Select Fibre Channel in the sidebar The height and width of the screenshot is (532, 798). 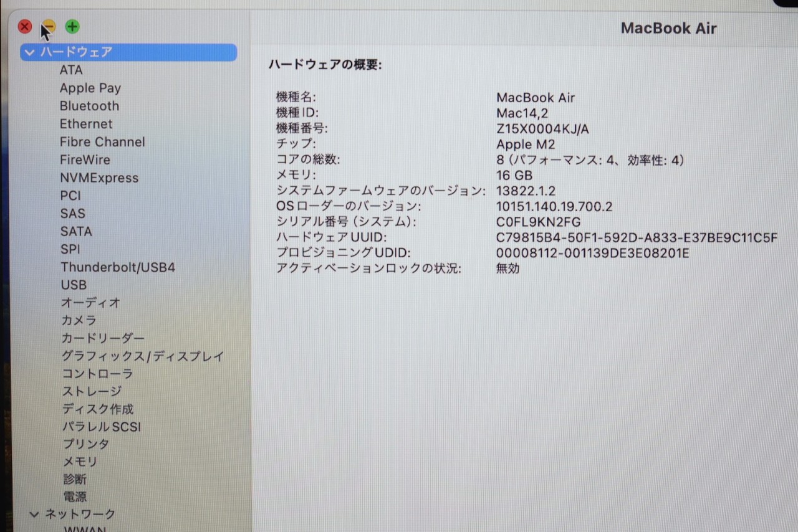(102, 142)
